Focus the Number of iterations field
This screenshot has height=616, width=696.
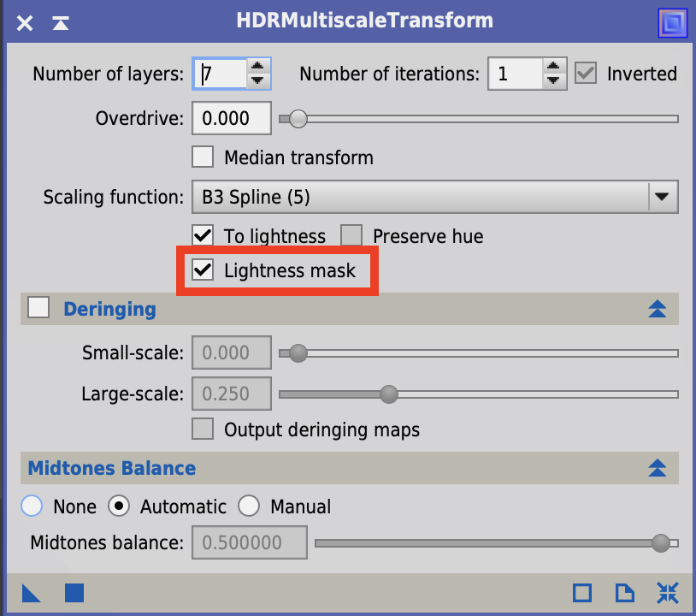coord(515,74)
